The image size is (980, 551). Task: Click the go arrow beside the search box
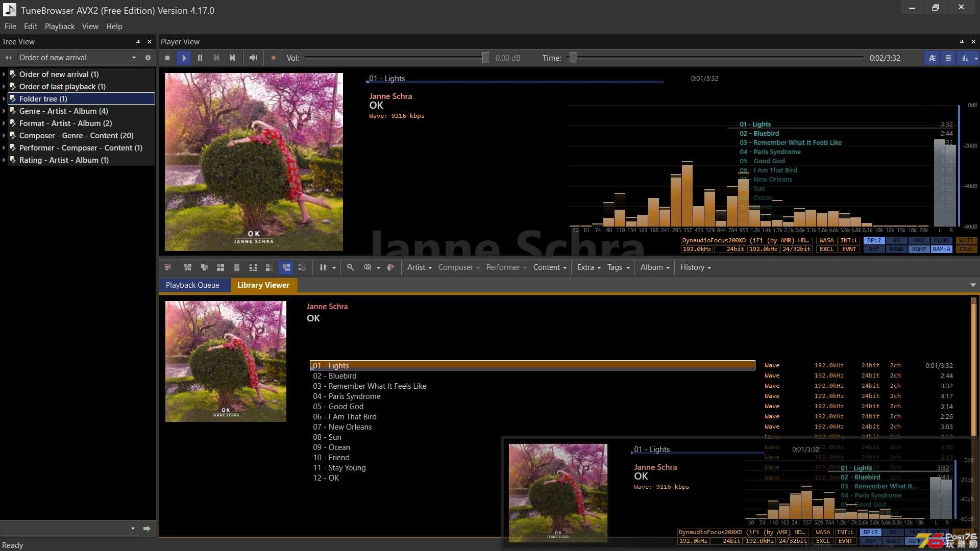pos(147,529)
